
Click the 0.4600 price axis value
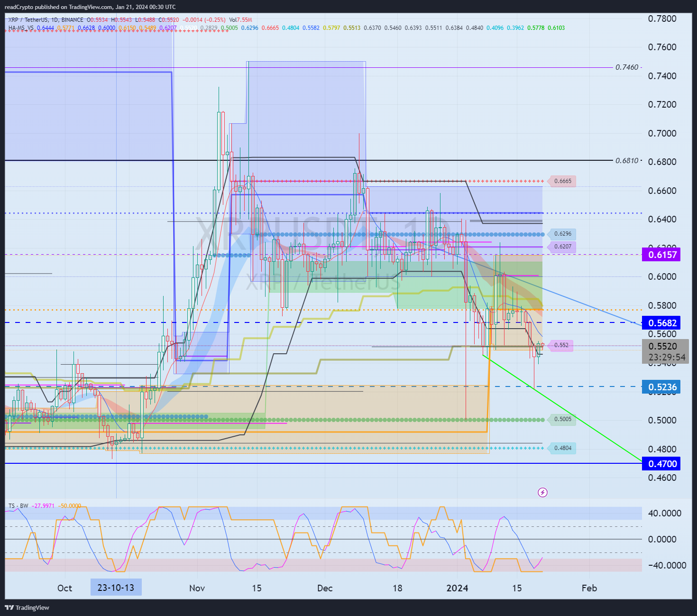coord(662,478)
